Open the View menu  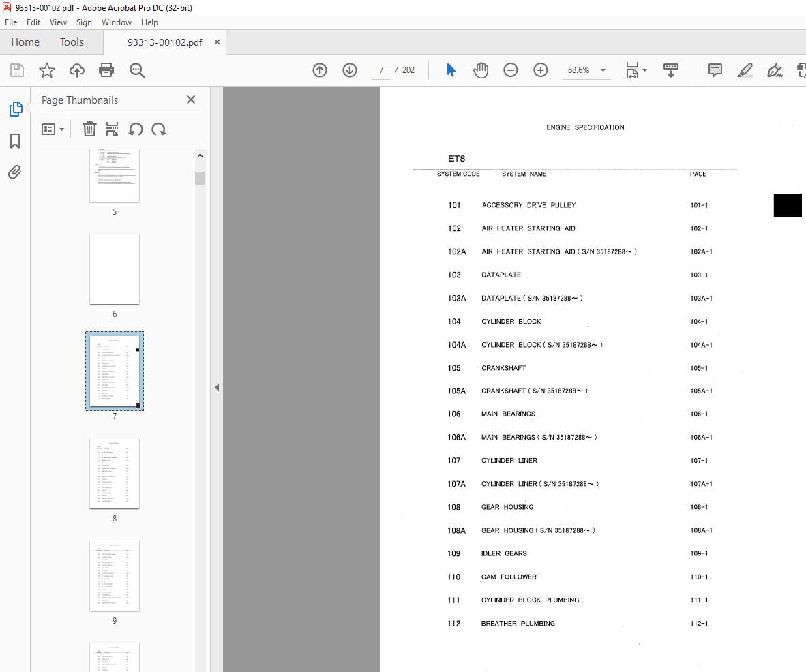tap(58, 22)
